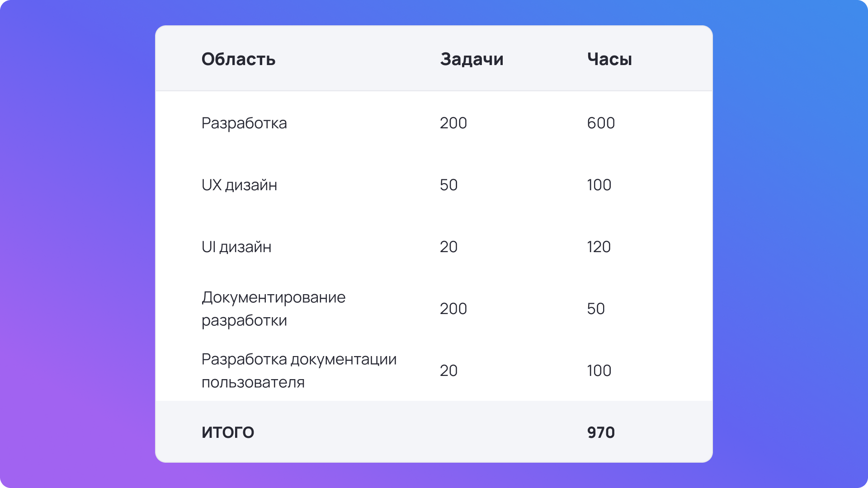The width and height of the screenshot is (868, 488).
Task: Click tasks value 20 for документации пользователя
Action: coord(448,371)
